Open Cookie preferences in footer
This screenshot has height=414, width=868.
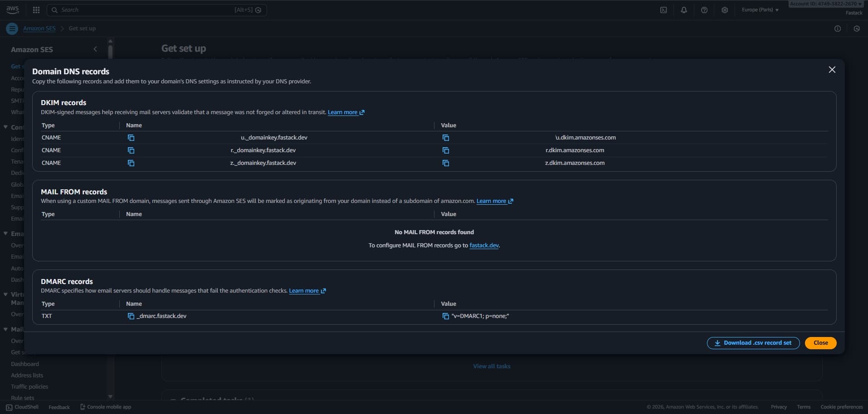tap(842, 407)
